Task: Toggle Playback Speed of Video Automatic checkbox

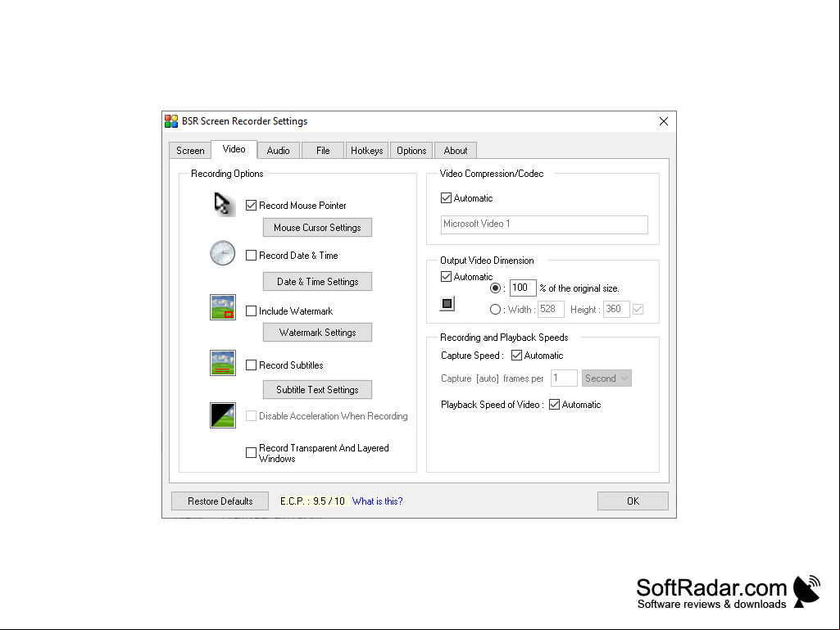Action: point(555,405)
